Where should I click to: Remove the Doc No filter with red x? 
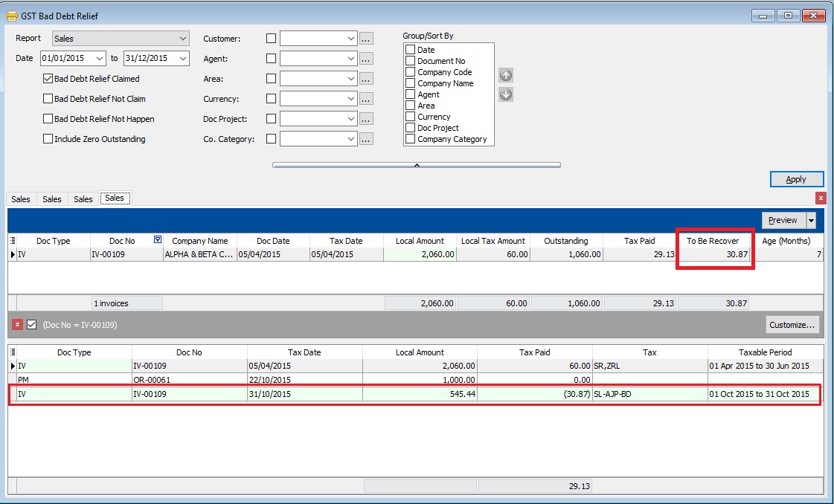(17, 325)
